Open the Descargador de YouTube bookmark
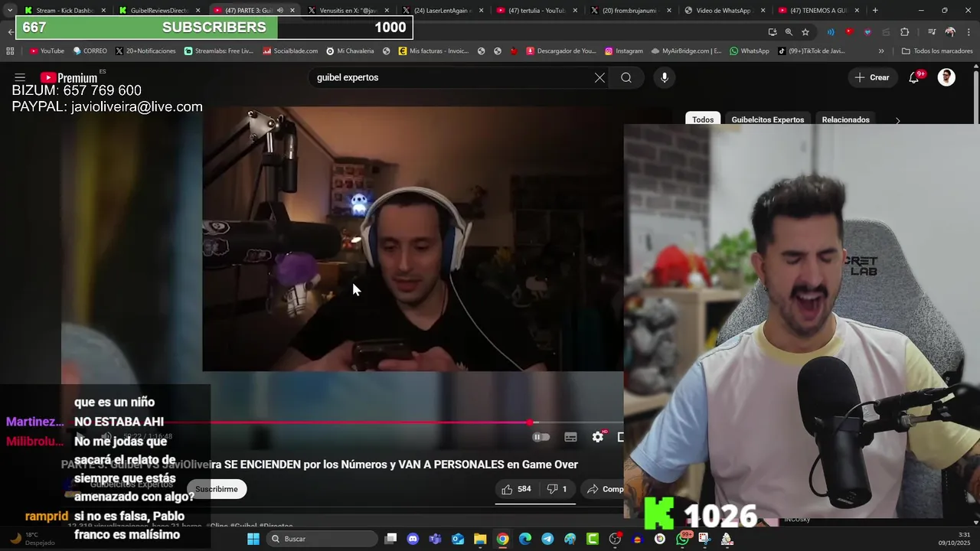The image size is (980, 551). 561,51
